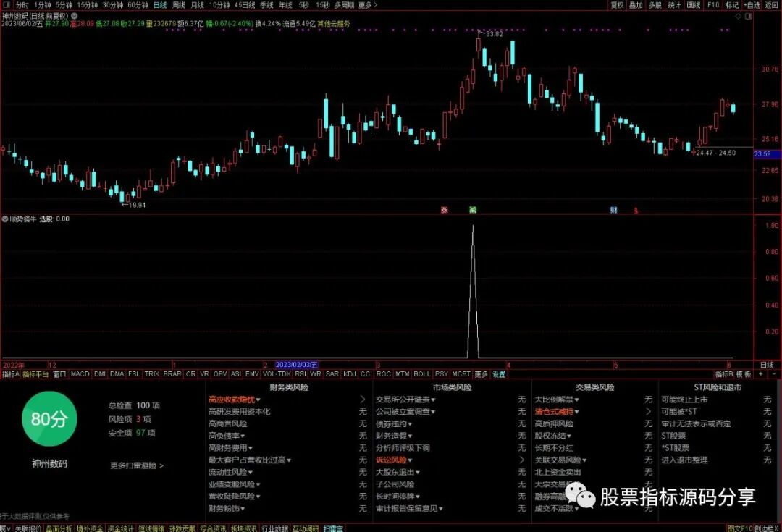This screenshot has width=782, height=532.
Task: Open detail arrow for 高应收款隐忧
Action: pyautogui.click(x=363, y=400)
